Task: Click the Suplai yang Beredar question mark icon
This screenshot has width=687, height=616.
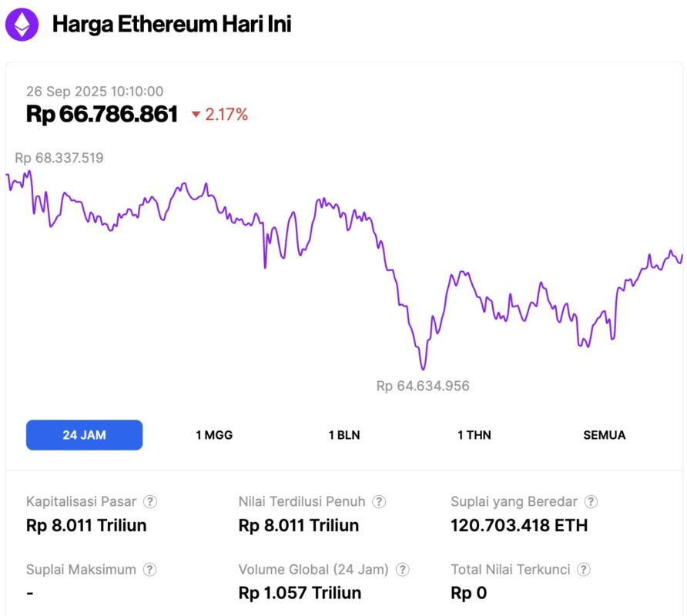Action: click(x=591, y=501)
